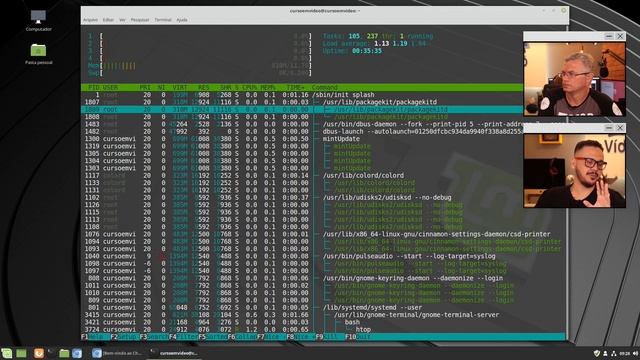
Task: Sort by the VIRT column header
Action: (x=180, y=87)
